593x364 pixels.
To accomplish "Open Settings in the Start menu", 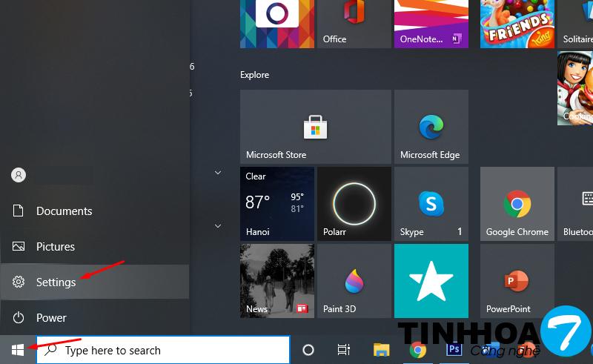I will click(x=56, y=282).
